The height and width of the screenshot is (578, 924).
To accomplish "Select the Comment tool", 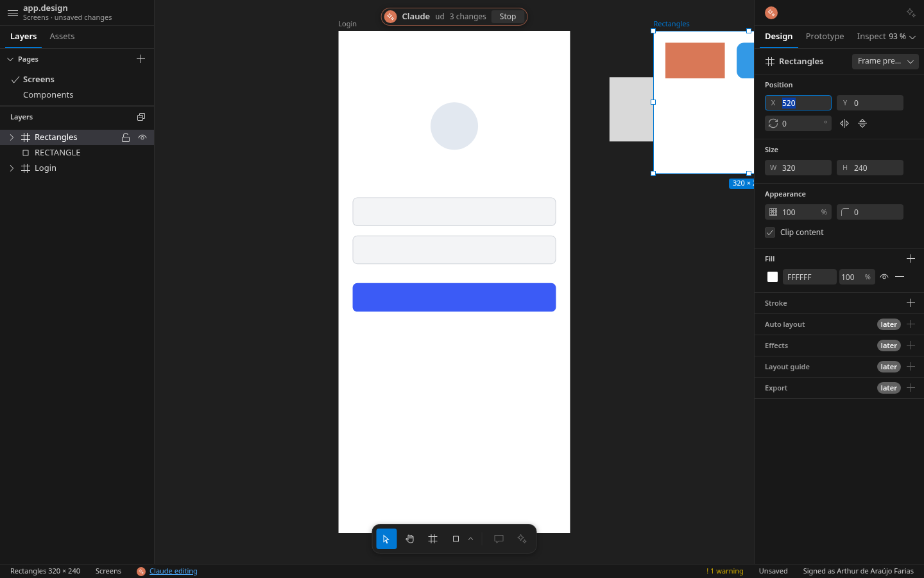I will pos(499,539).
